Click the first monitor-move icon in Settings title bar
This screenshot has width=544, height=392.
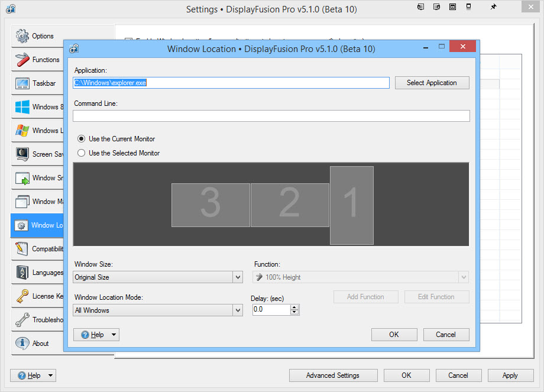420,7
